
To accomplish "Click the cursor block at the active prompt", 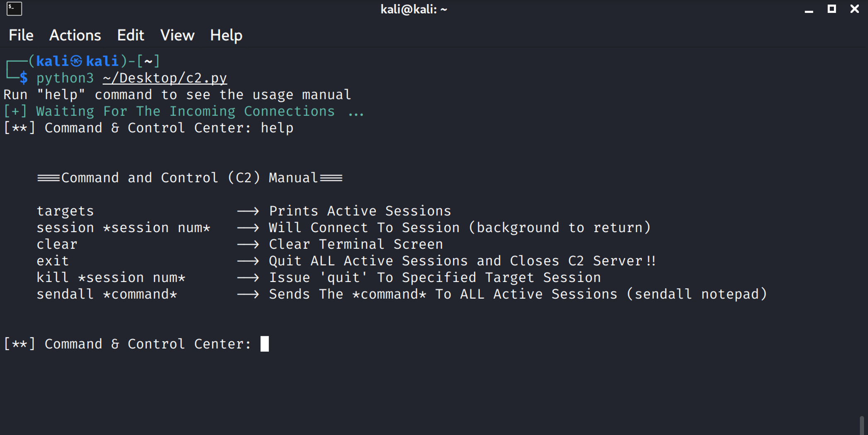I will (264, 344).
